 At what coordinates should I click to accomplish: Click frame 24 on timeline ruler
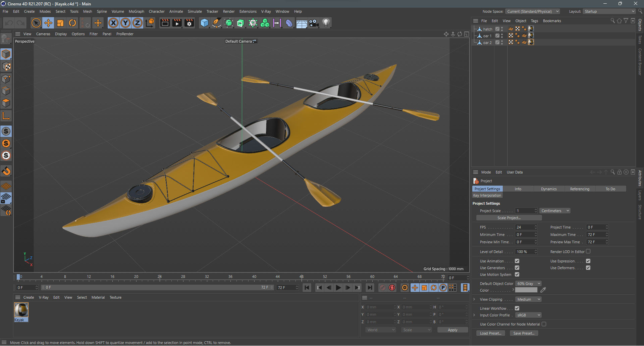pos(160,277)
